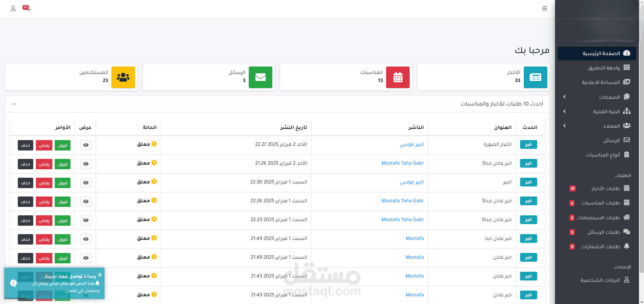Dismiss the رسالة تواصل notification toast
644x304 pixels.
100,275
